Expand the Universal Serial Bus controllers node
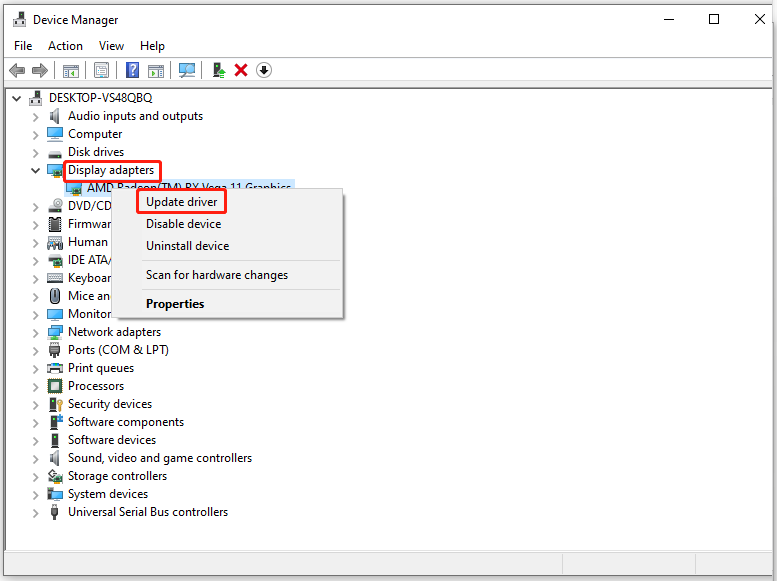This screenshot has height=581, width=777. pos(35,513)
